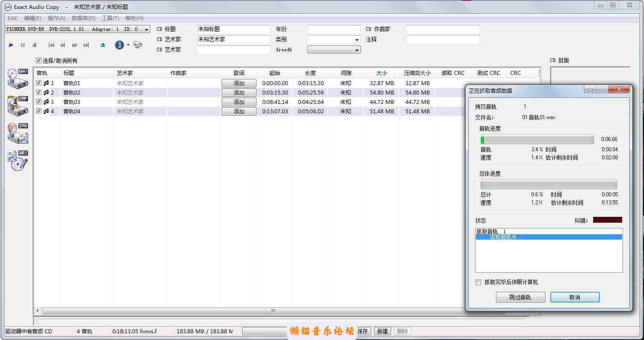Click the 读取 CRC column header
This screenshot has width=644, height=340.
pyautogui.click(x=453, y=73)
